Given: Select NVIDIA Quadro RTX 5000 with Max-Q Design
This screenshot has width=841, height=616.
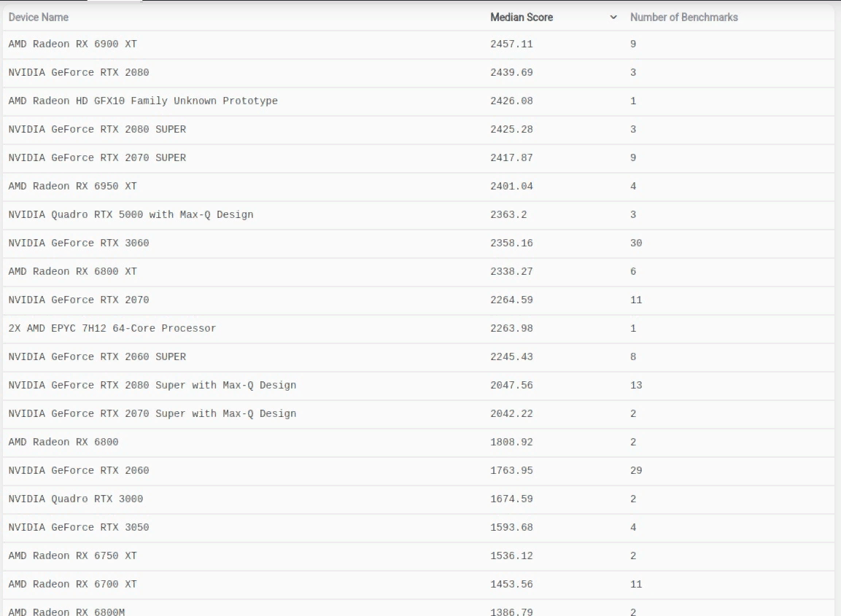Looking at the screenshot, I should (131, 214).
